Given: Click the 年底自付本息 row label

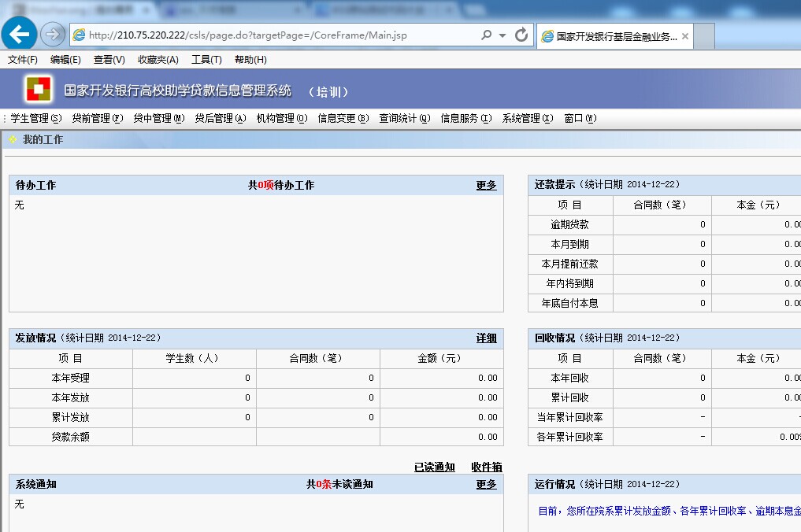Looking at the screenshot, I should [x=569, y=303].
